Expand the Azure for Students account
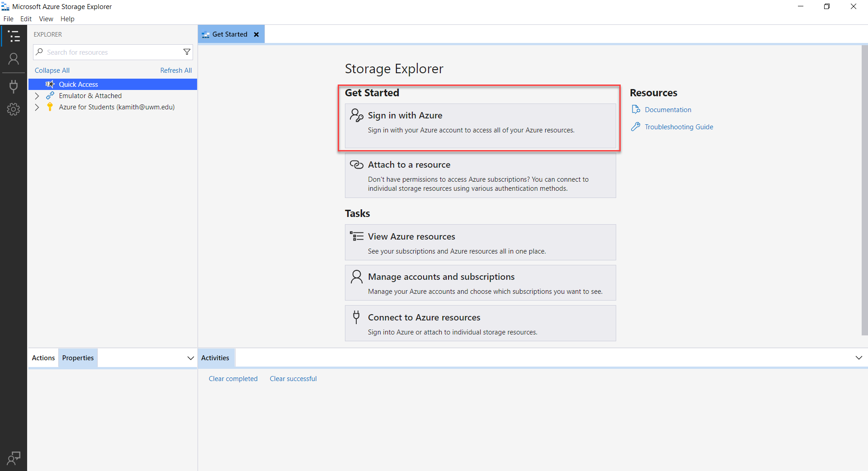This screenshot has width=868, height=471. [37, 107]
